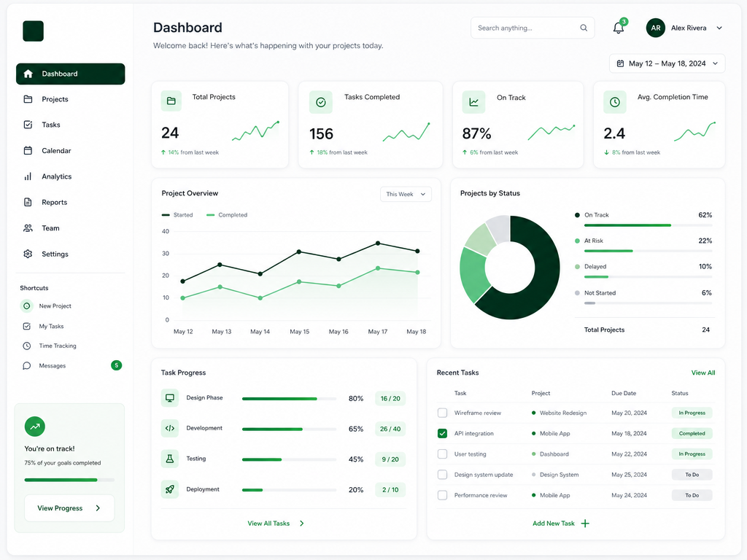Open the notifications bell
747x560 pixels.
619,28
